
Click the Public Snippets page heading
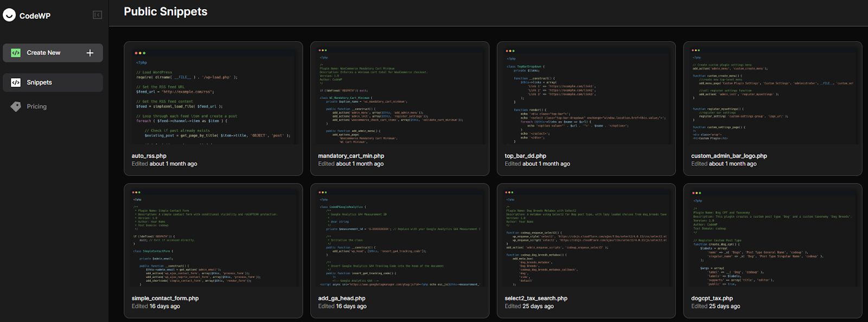click(165, 11)
